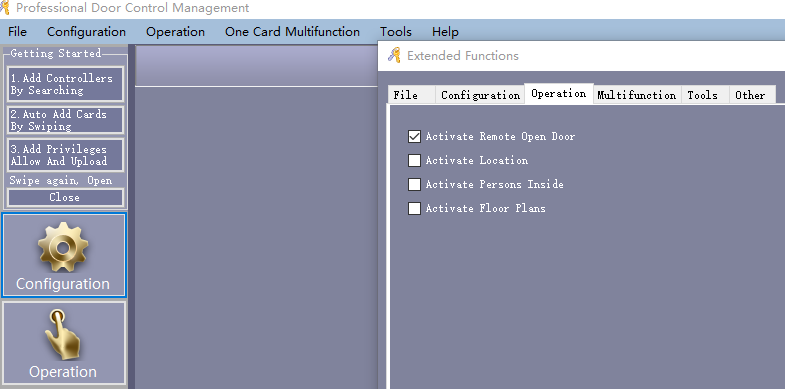Open the Help menu
785x389 pixels.
coord(445,32)
